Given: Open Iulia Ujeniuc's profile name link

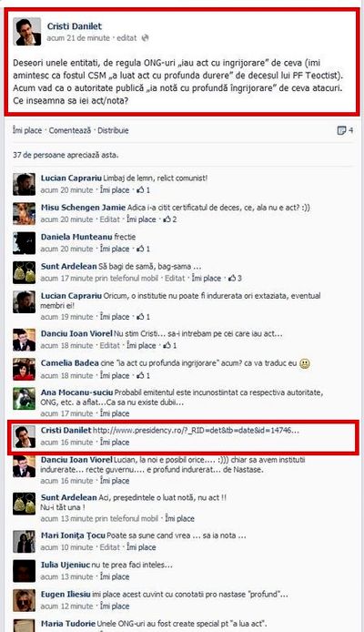Looking at the screenshot, I should [x=66, y=566].
